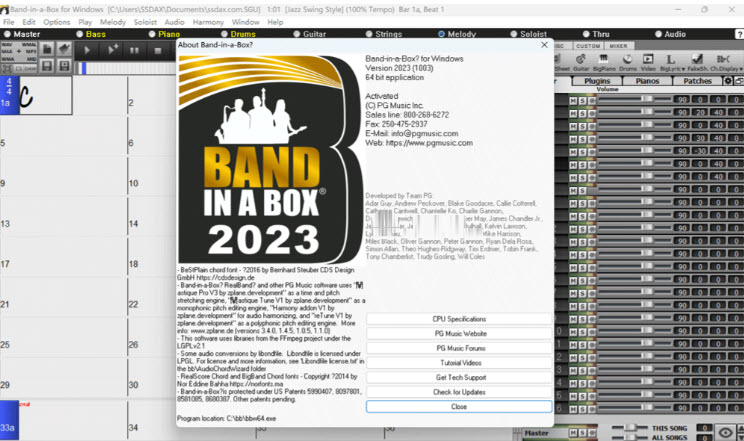The height and width of the screenshot is (441, 744).
Task: Click the eye icon near Master
Action: click(727, 432)
